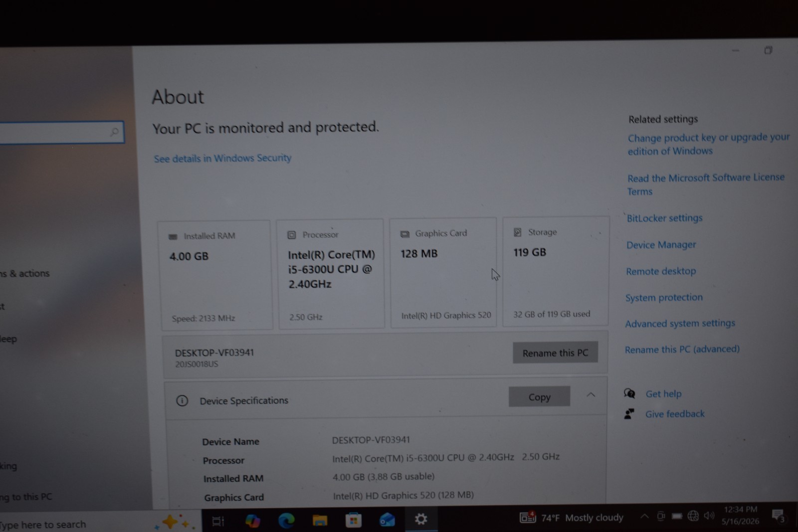Click the Device Specifications info icon
Viewport: 798px width, 532px height.
tap(182, 401)
